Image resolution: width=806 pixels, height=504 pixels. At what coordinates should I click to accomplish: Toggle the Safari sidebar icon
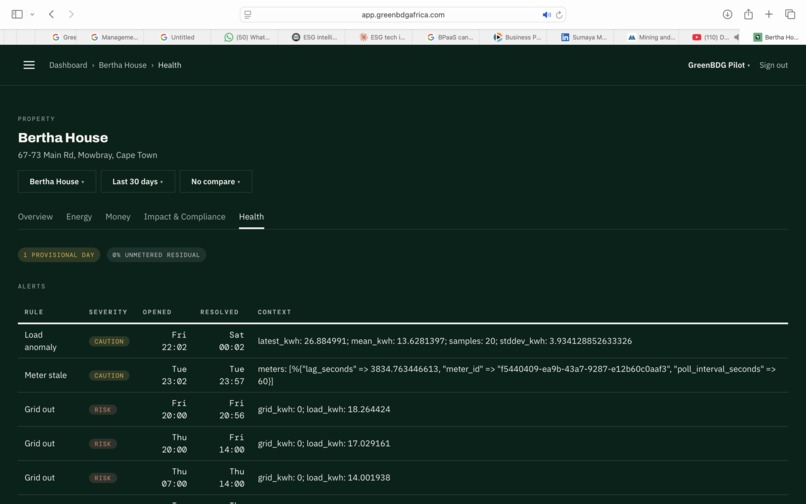pos(17,14)
